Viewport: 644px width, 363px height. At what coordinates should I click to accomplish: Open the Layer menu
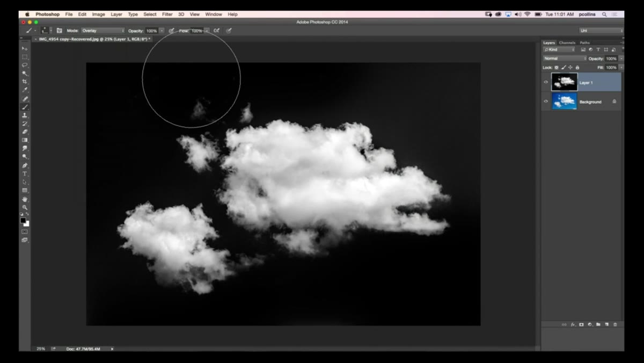tap(116, 14)
